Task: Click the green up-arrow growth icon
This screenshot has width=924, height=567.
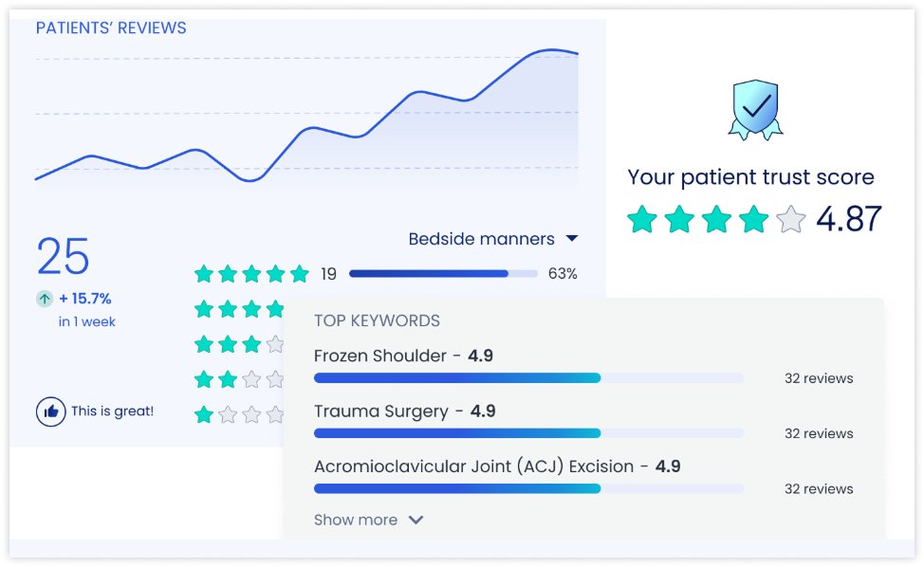Action: click(x=45, y=299)
